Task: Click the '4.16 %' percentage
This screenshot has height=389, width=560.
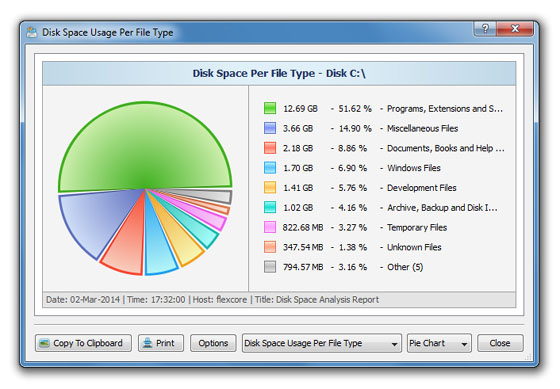Action: (352, 208)
